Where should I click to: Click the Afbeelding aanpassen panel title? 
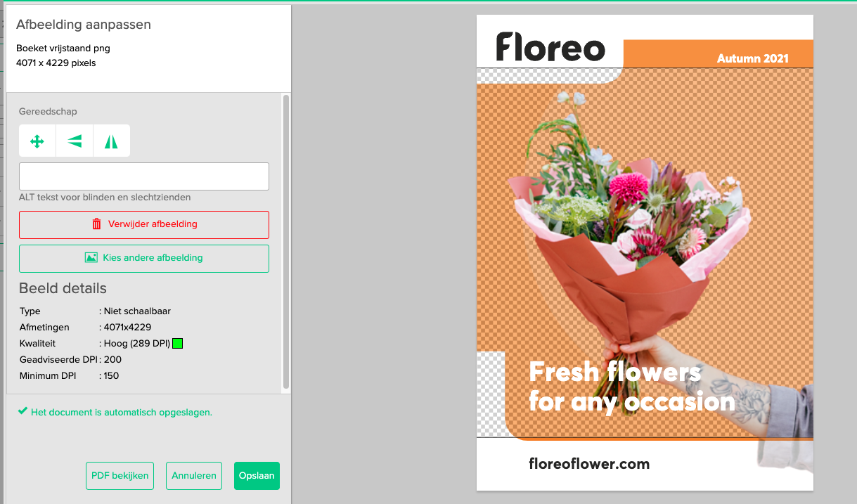(x=84, y=25)
